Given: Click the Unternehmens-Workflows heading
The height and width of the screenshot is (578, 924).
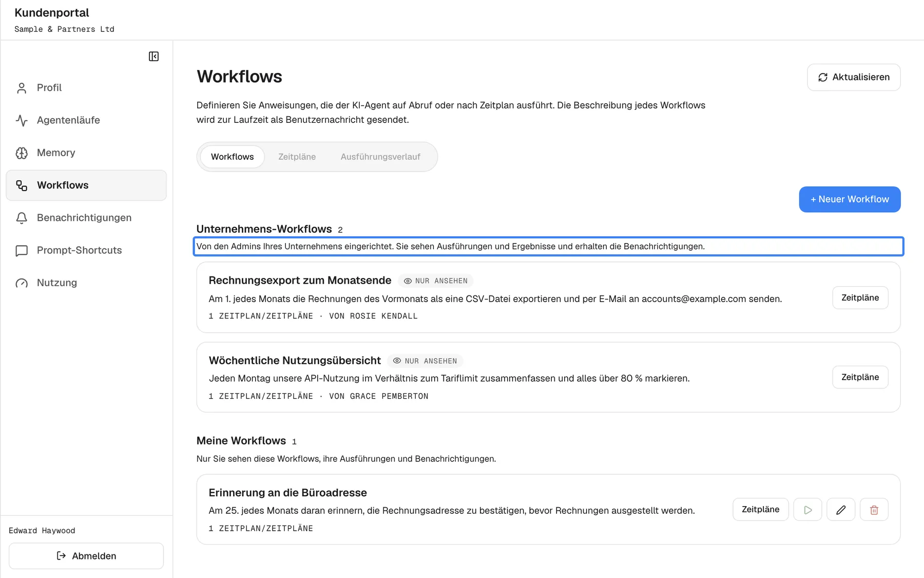Looking at the screenshot, I should 264,229.
